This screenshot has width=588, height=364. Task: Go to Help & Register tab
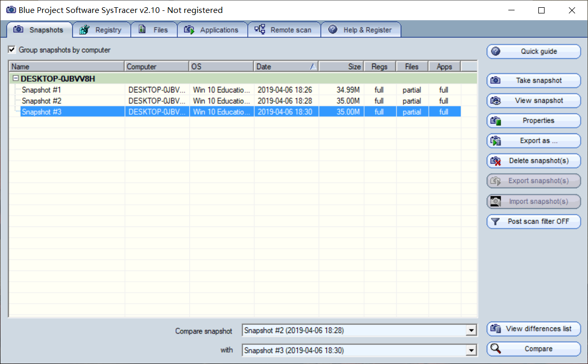[x=361, y=29]
